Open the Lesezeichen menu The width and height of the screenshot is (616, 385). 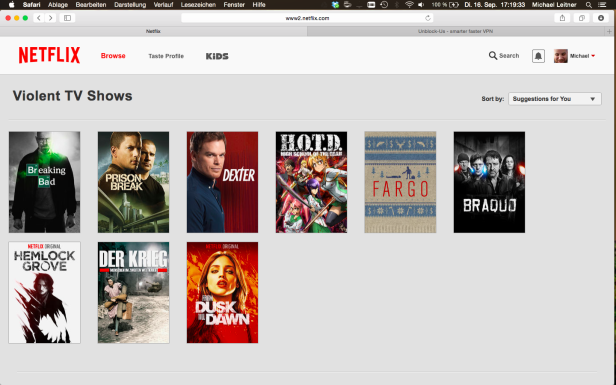point(198,5)
